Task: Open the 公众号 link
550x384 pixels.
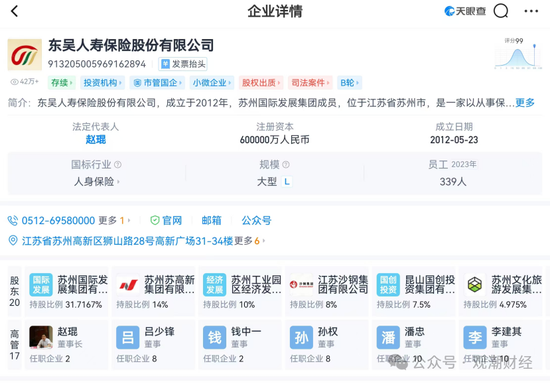Action: [x=256, y=221]
